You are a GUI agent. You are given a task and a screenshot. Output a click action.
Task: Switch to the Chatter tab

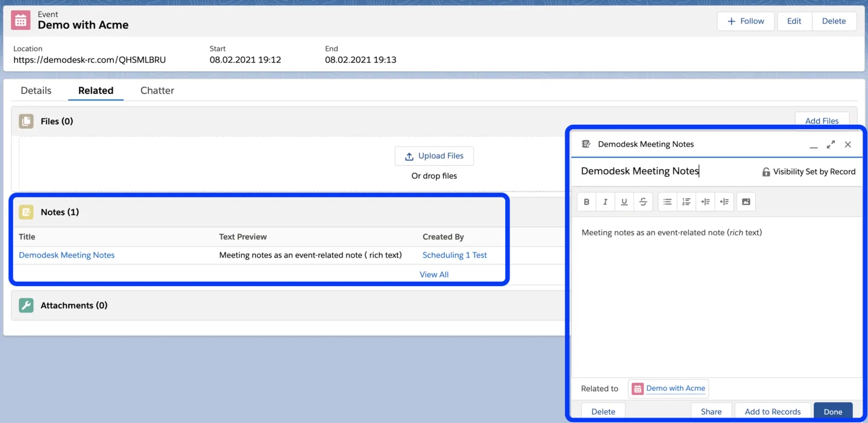157,91
